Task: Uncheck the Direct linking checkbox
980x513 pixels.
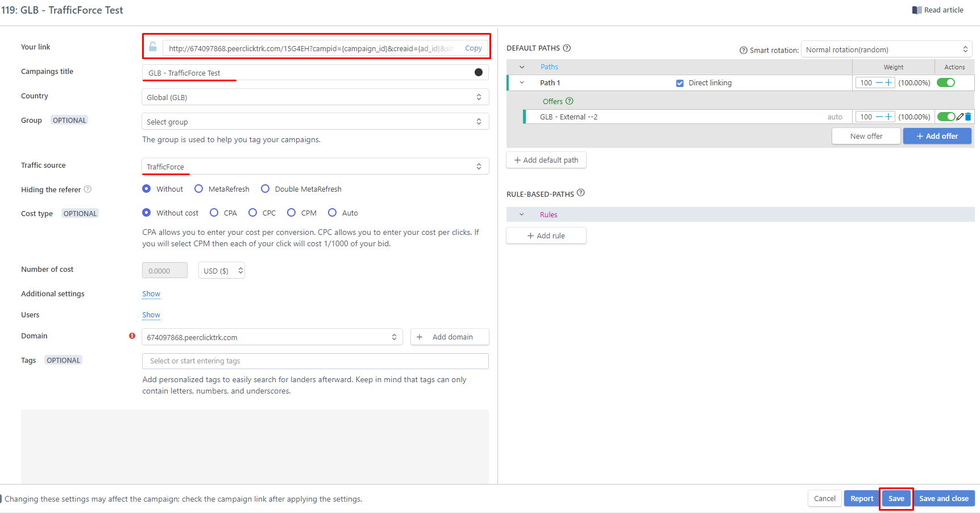Action: [x=680, y=83]
